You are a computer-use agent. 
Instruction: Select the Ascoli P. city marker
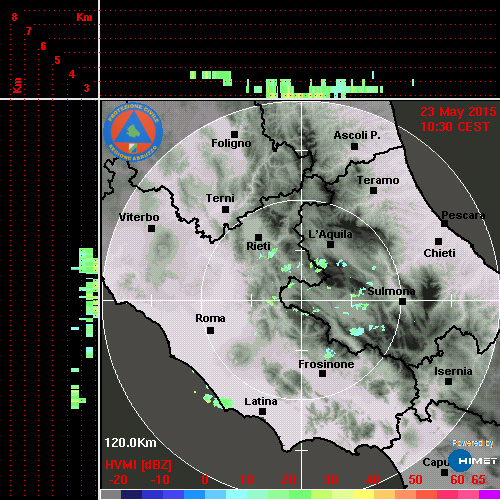tap(355, 146)
